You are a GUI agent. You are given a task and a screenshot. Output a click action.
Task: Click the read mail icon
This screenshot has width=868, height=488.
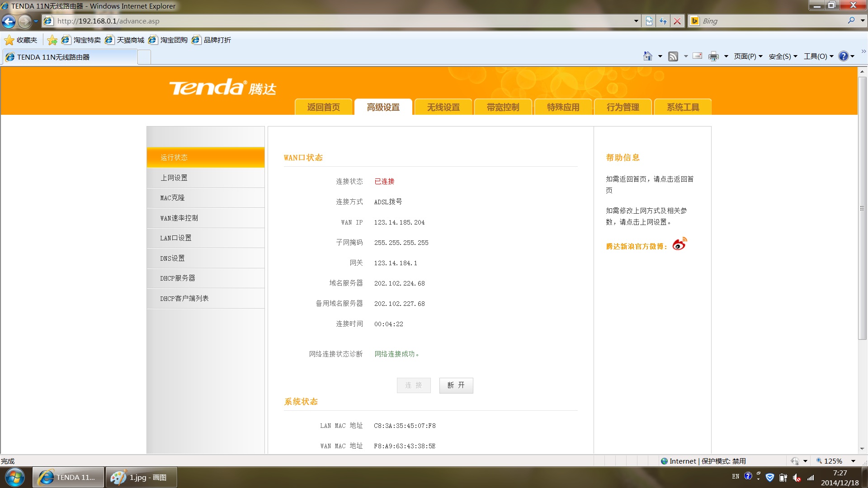tap(698, 56)
